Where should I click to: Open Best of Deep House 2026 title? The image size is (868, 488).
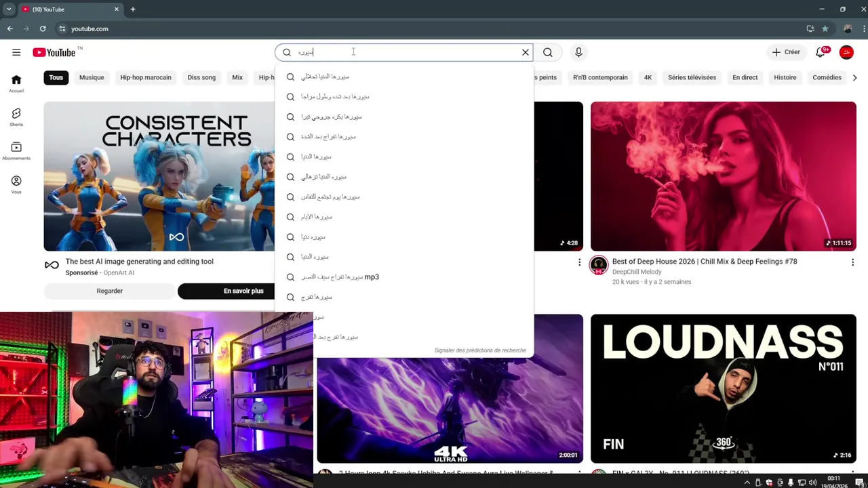(705, 262)
